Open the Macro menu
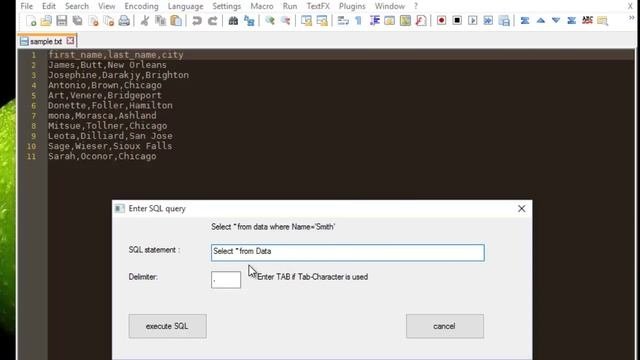640x360 pixels. 262,6
